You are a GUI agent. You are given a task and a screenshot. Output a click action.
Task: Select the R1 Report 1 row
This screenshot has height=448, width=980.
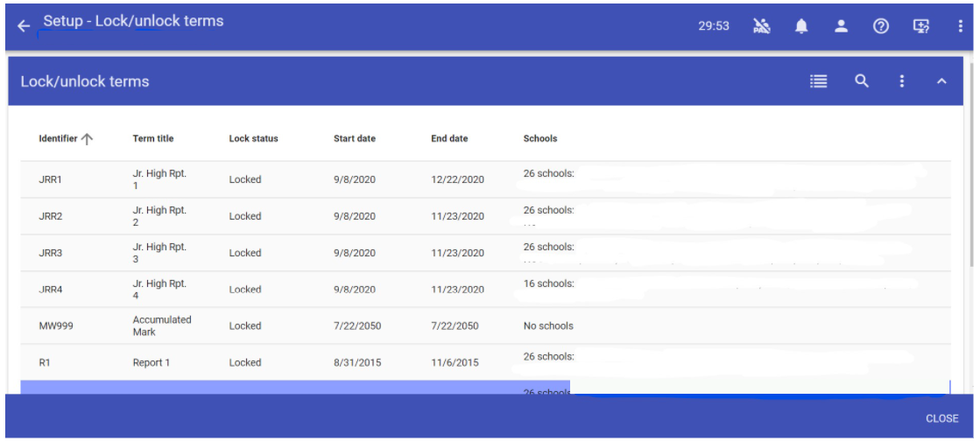pyautogui.click(x=263, y=362)
